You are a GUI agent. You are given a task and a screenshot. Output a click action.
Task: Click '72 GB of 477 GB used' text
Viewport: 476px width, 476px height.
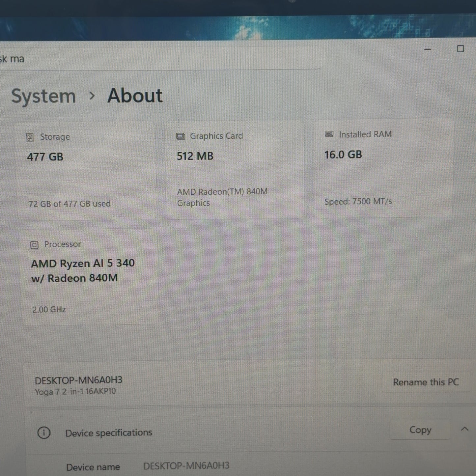70,204
